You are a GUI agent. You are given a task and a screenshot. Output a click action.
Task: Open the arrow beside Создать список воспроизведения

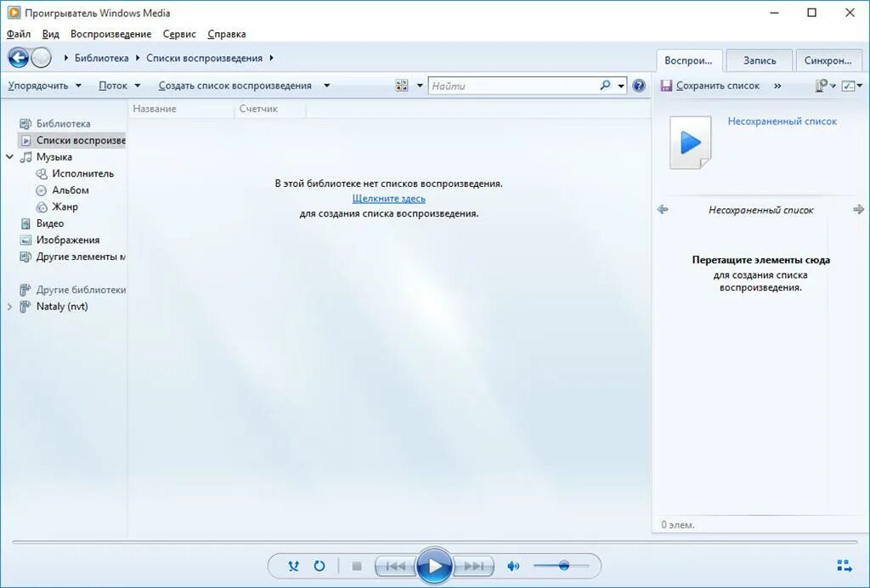(x=327, y=86)
